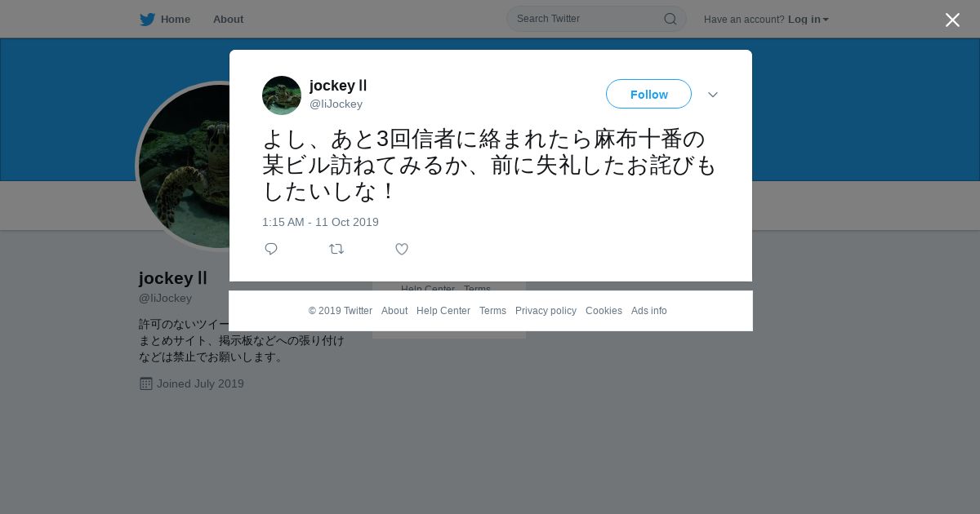Close the tweet overlay with the X
The width and height of the screenshot is (980, 514).
coord(952,20)
